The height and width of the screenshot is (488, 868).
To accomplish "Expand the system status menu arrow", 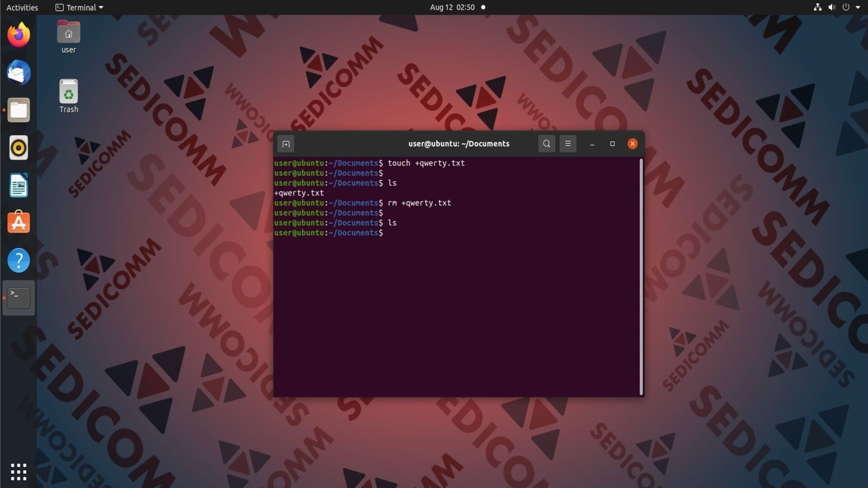I will [858, 7].
